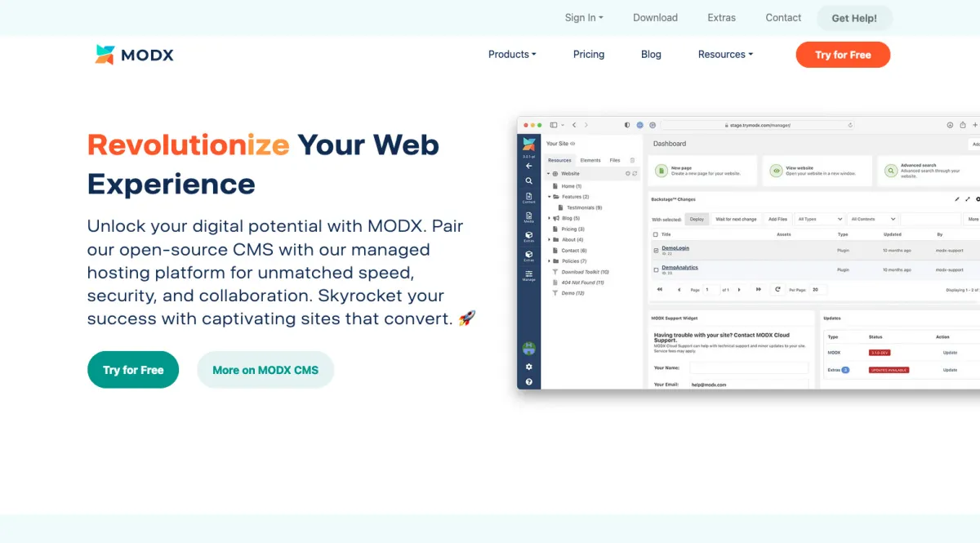Open the Sign In dropdown menu
Image resolution: width=980 pixels, height=543 pixels.
(584, 17)
